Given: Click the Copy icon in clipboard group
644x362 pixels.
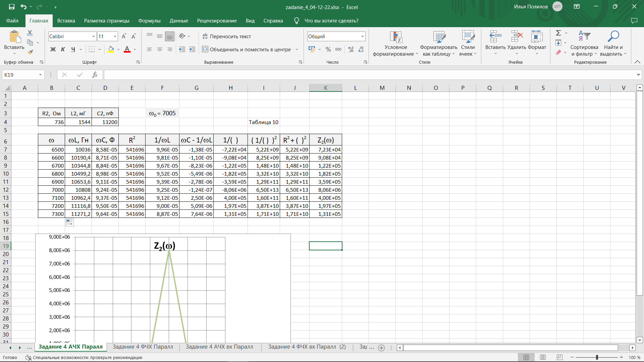Looking at the screenshot, I should coord(30,43).
